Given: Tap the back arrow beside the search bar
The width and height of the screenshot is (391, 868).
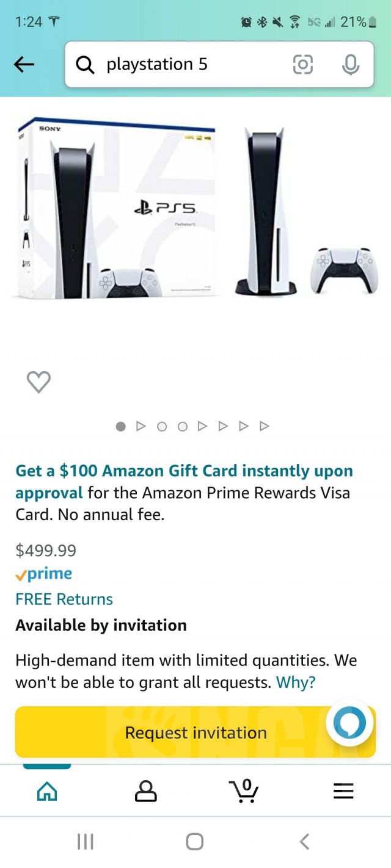Looking at the screenshot, I should (24, 64).
